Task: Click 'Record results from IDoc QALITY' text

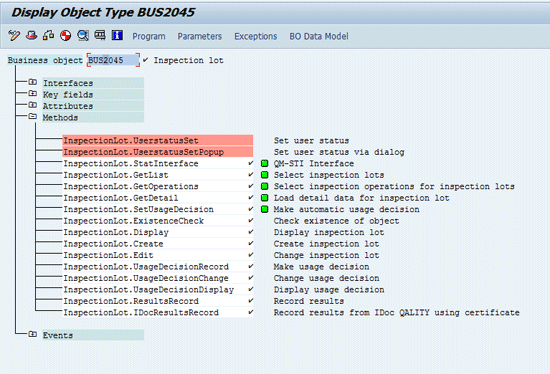Action: pyautogui.click(x=396, y=312)
